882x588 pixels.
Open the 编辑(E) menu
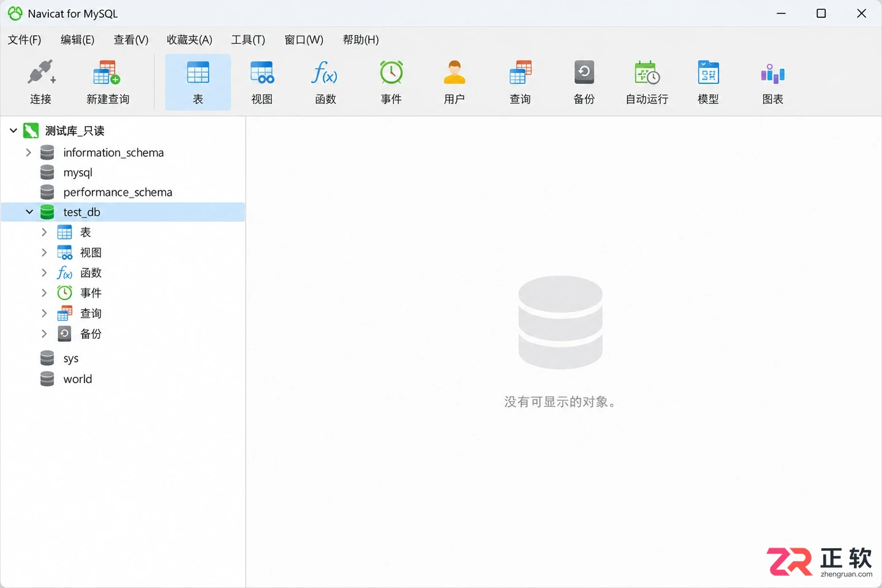(x=78, y=40)
